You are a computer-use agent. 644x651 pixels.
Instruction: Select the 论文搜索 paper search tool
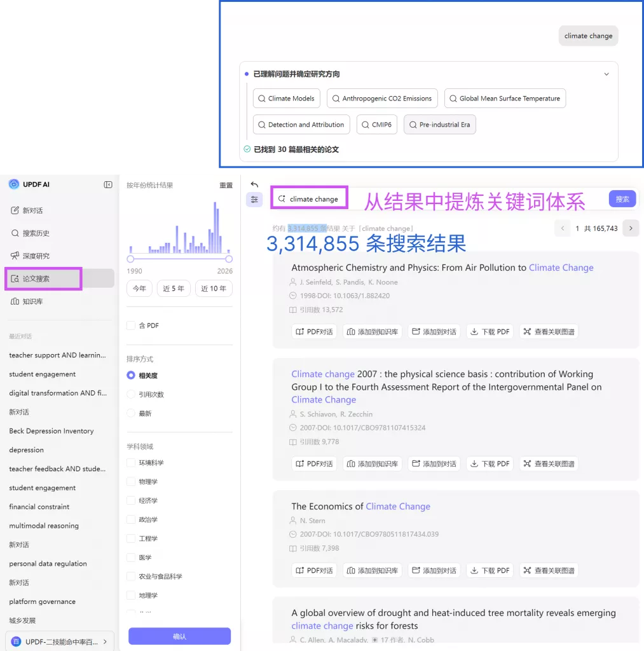click(43, 278)
